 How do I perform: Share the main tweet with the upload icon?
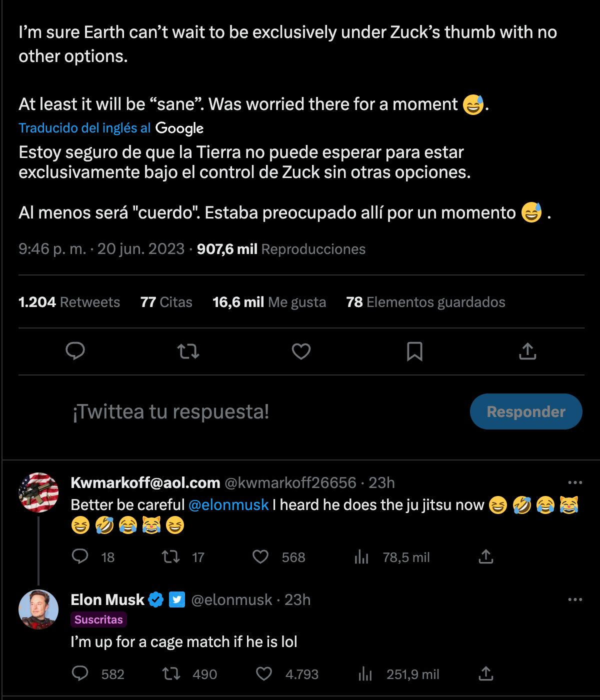pos(527,351)
